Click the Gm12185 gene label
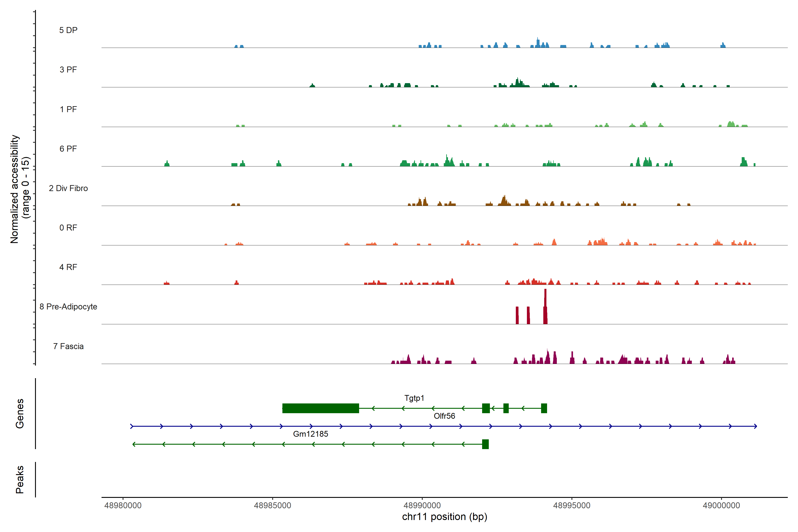The image size is (798, 532). coord(311,434)
